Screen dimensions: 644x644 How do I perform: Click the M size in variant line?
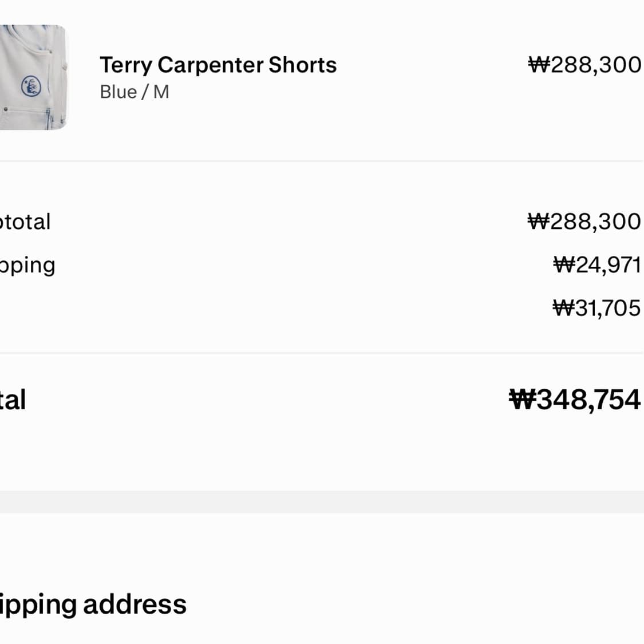click(161, 92)
